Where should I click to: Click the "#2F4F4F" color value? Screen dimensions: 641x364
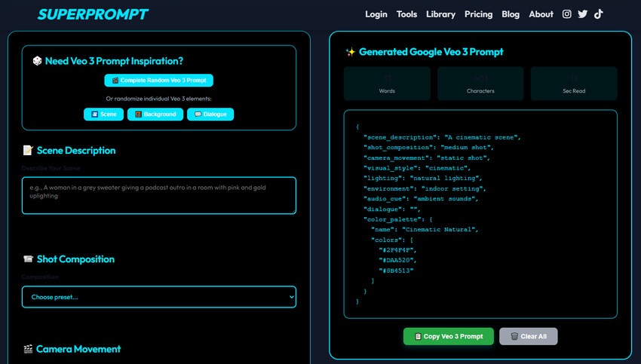click(397, 250)
